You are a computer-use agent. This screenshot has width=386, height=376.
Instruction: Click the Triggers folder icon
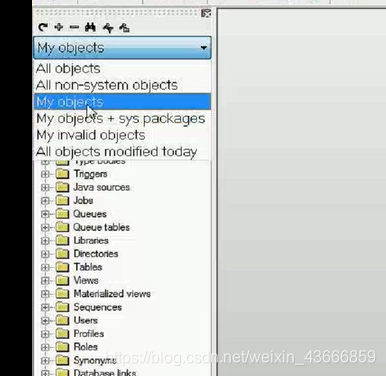click(x=62, y=174)
